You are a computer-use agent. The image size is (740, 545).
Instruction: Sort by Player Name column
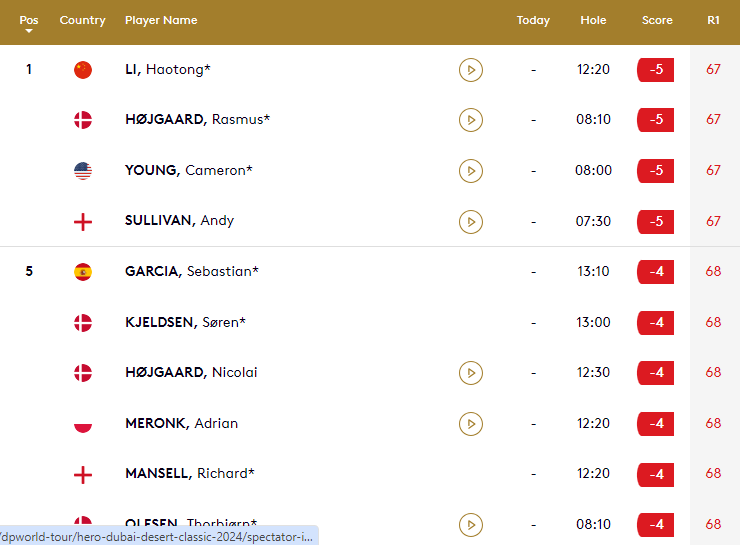pos(161,20)
